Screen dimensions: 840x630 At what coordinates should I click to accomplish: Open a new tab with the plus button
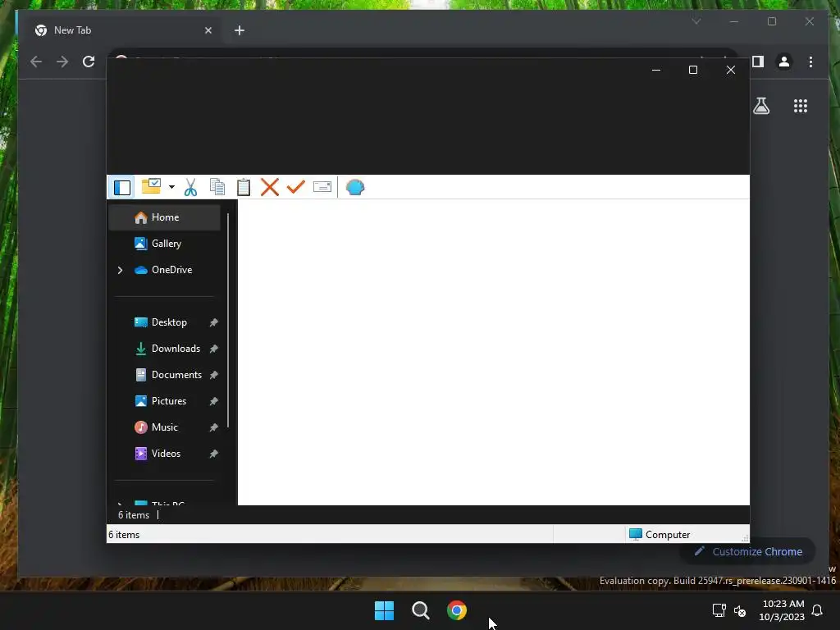[x=240, y=30]
